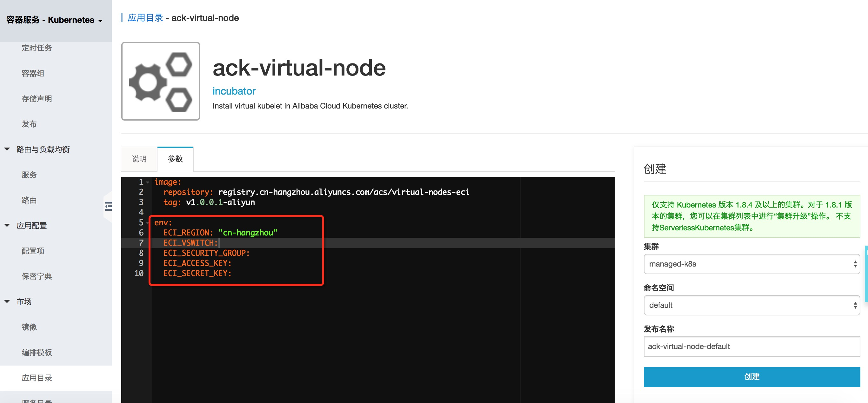This screenshot has height=403, width=868.
Task: Click the ECI_SECRET_KEY line in editor
Action: [x=197, y=273]
